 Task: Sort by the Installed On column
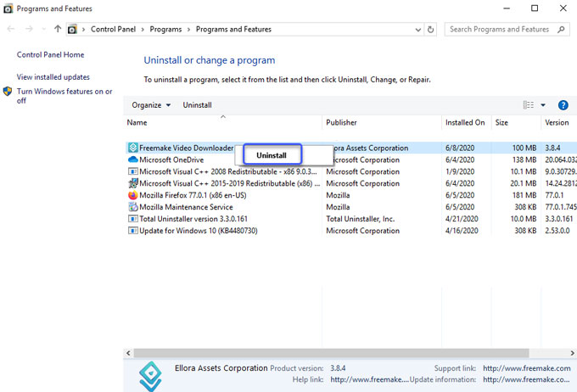point(465,122)
